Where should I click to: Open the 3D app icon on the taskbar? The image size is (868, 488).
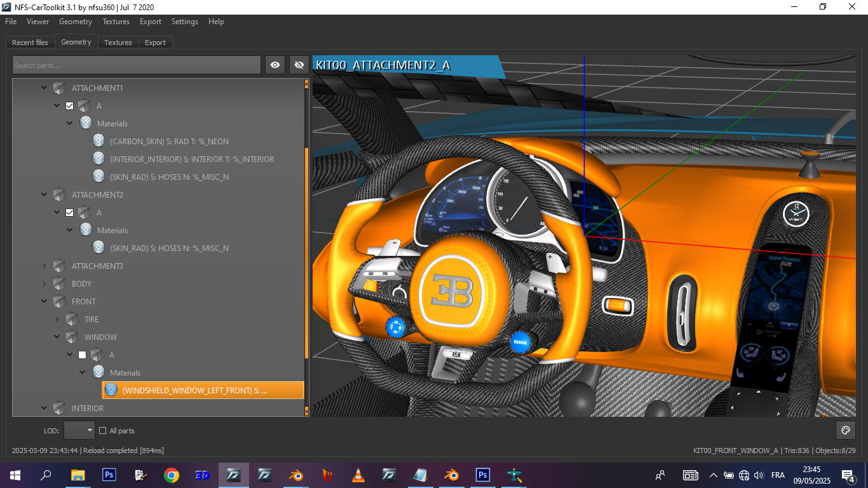point(202,475)
